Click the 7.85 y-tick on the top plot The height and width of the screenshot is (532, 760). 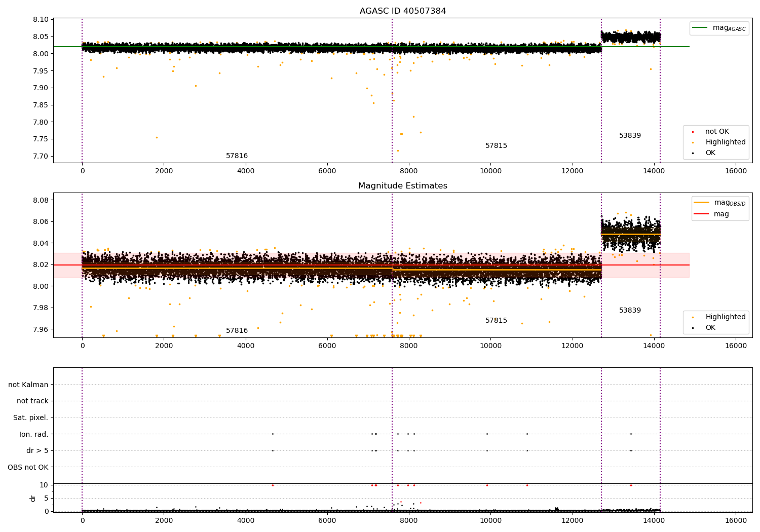[x=41, y=105]
